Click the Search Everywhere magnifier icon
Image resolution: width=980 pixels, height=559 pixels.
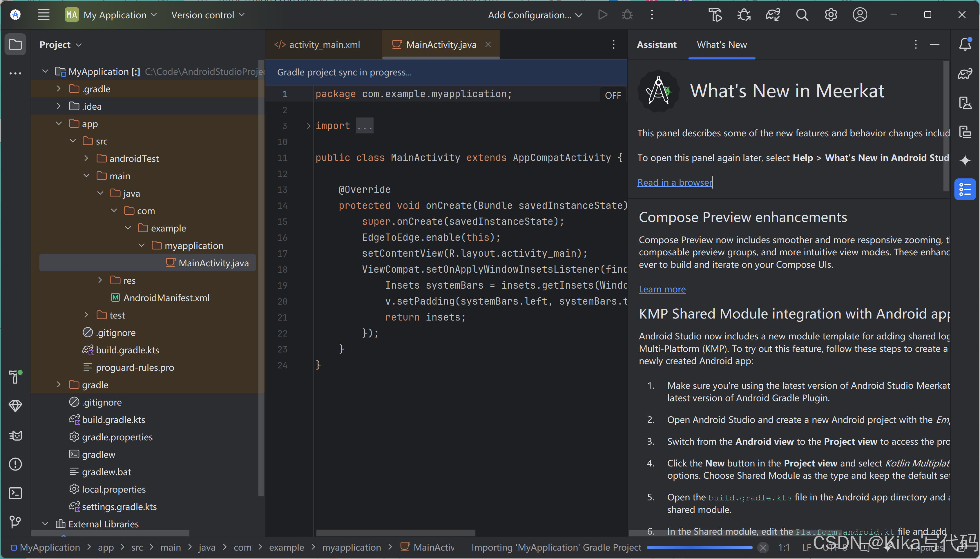(802, 15)
